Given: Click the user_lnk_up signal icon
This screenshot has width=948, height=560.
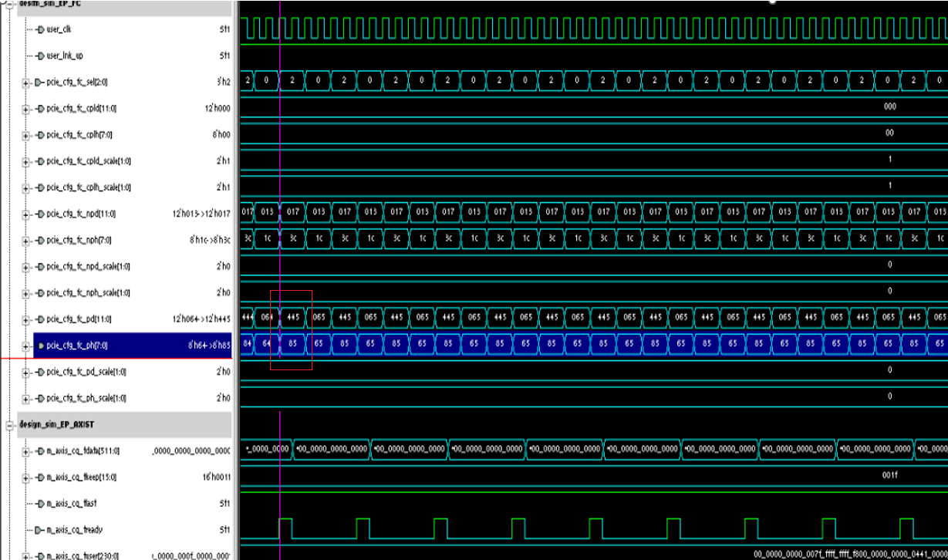Looking at the screenshot, I should coord(40,56).
